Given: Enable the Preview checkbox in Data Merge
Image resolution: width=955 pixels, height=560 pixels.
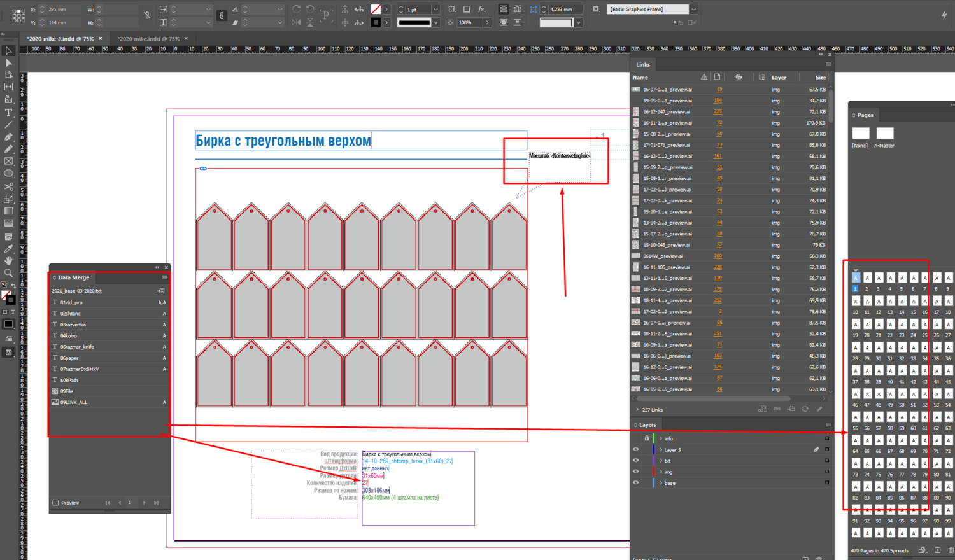Looking at the screenshot, I should coord(55,503).
